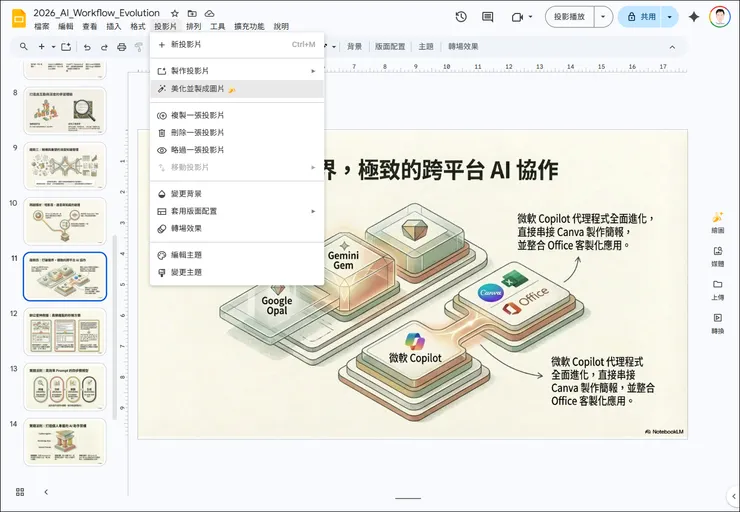Open the dropdown arrow beside 背景
The image size is (740, 512).
334,47
